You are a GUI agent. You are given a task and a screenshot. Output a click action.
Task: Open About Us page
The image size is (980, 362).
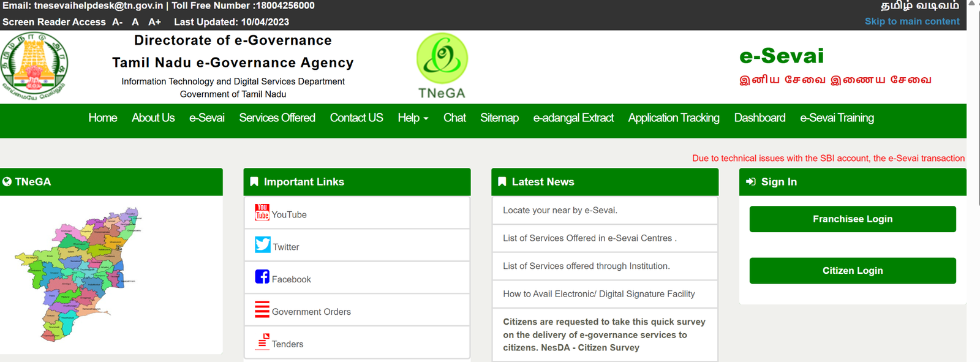pos(153,118)
